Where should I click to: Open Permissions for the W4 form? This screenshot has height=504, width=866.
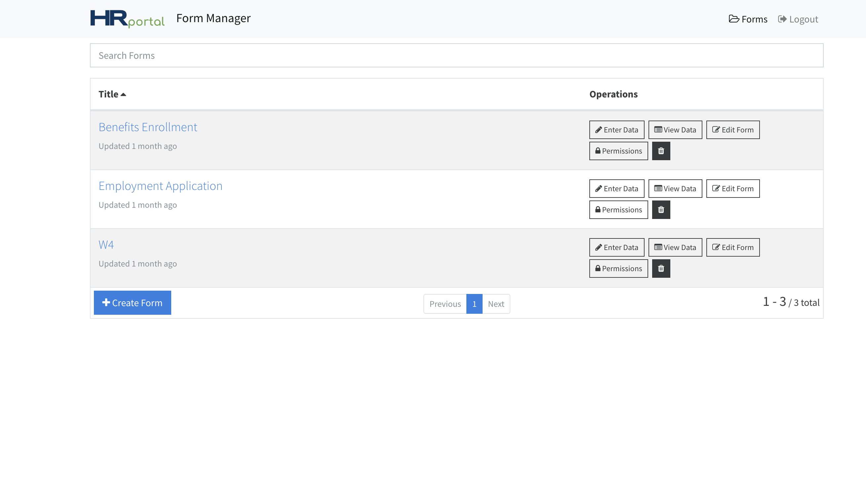coord(618,269)
